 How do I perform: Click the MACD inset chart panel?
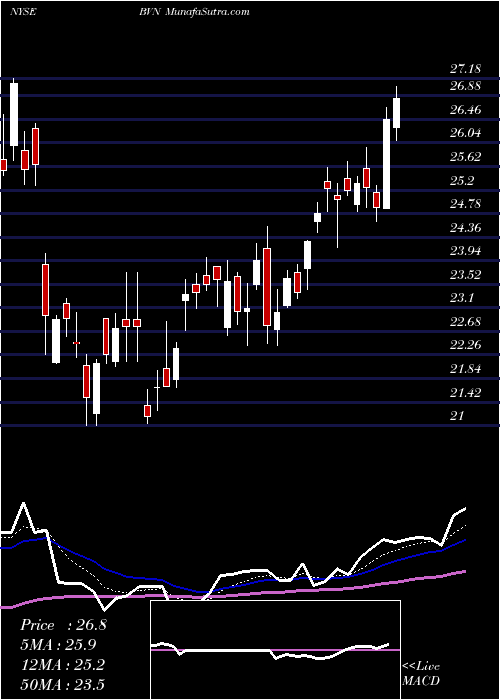pyautogui.click(x=275, y=650)
